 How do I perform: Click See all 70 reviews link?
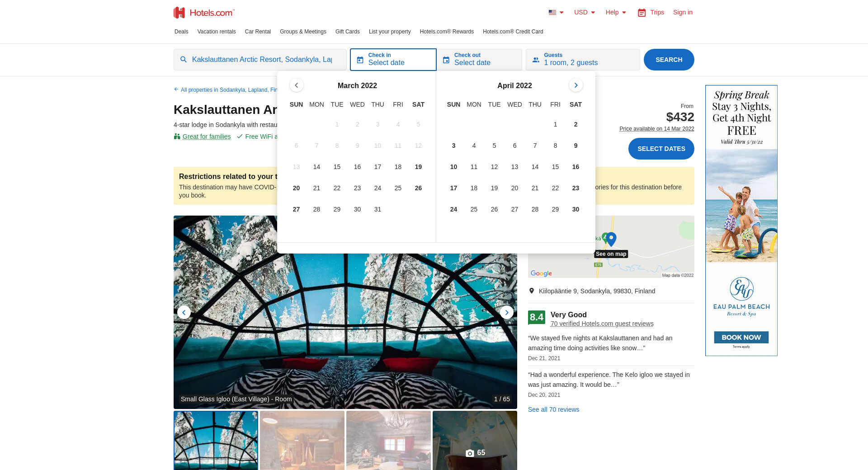point(553,409)
